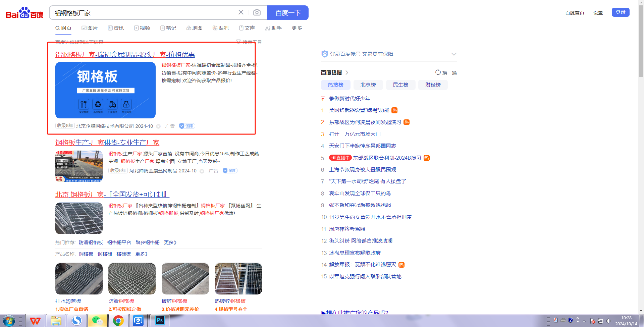Click the blue 登录 button
This screenshot has width=644, height=327.
pos(620,12)
